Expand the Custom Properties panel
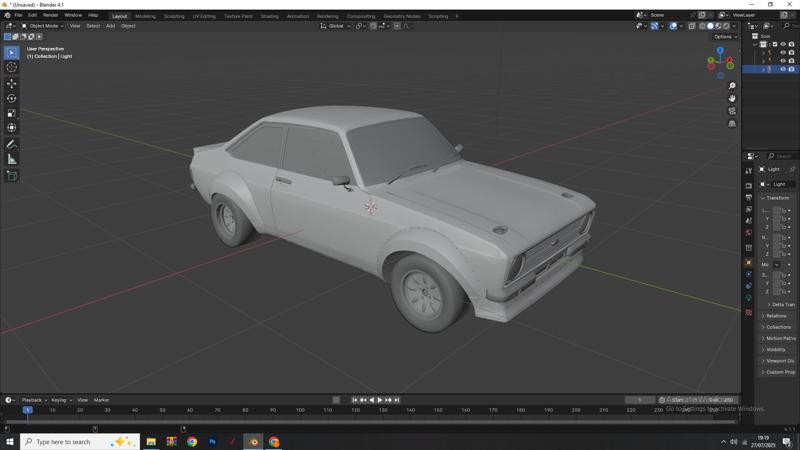Viewport: 800px width, 450px height. tap(778, 372)
